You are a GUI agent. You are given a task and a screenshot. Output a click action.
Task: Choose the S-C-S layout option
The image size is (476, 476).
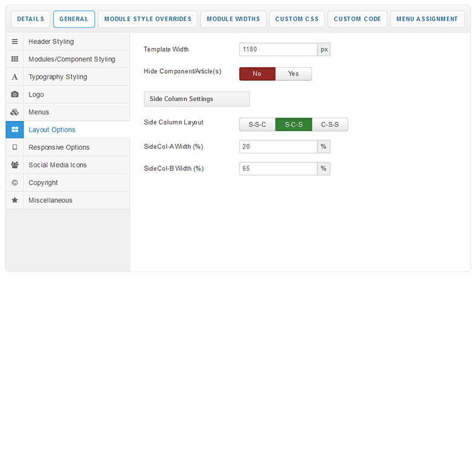pyautogui.click(x=294, y=124)
